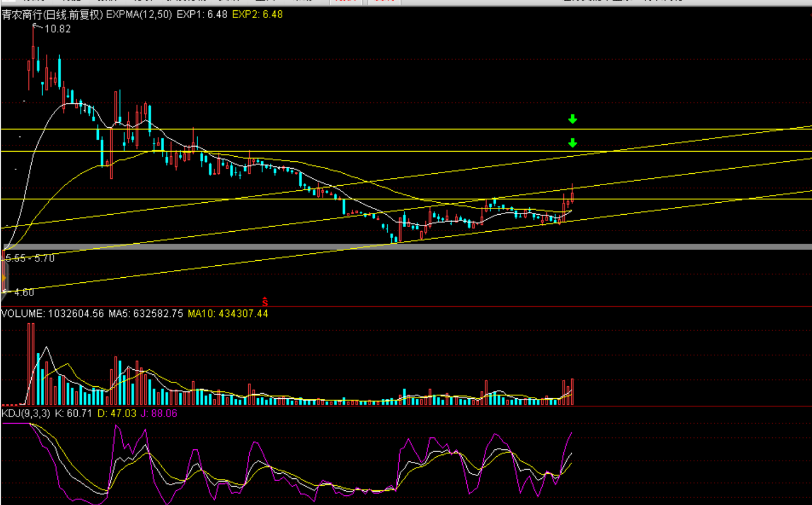
Task: Select the 4.60 low price label
Action: point(24,292)
